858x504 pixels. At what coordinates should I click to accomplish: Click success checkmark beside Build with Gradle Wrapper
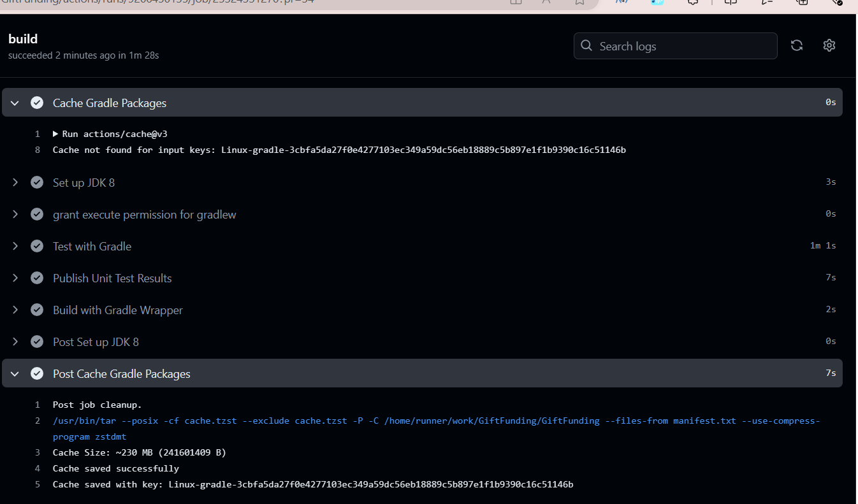coord(37,310)
